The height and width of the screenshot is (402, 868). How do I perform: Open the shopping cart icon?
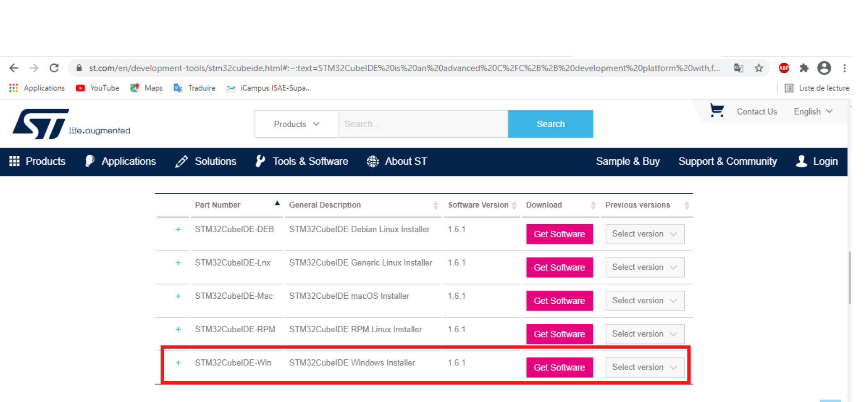tap(717, 110)
